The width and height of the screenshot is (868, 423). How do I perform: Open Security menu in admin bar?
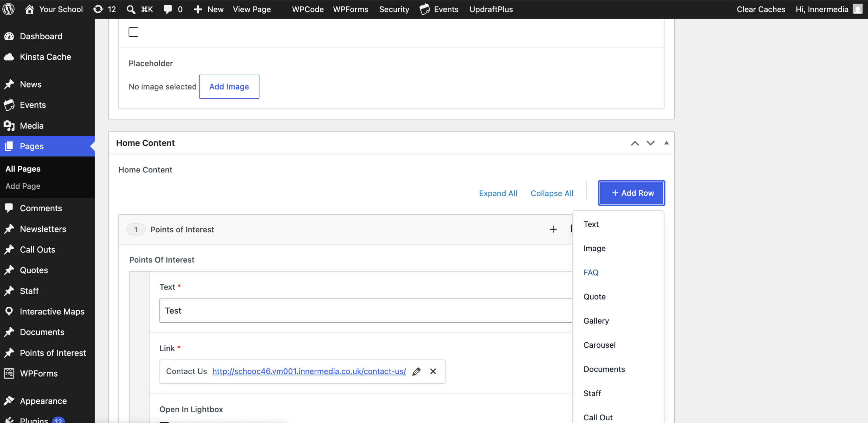[394, 9]
